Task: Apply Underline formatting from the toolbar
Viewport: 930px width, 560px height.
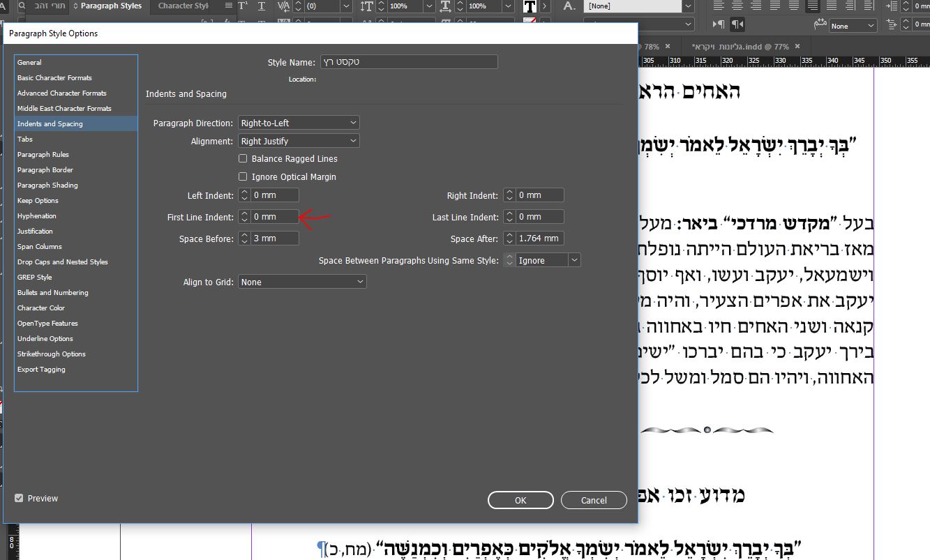Action: [x=261, y=6]
